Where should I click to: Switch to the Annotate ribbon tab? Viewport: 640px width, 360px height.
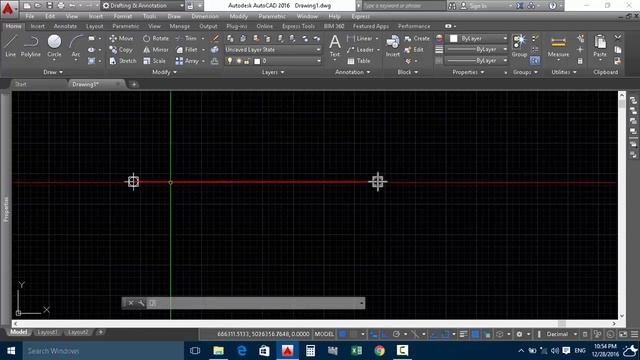coord(65,26)
